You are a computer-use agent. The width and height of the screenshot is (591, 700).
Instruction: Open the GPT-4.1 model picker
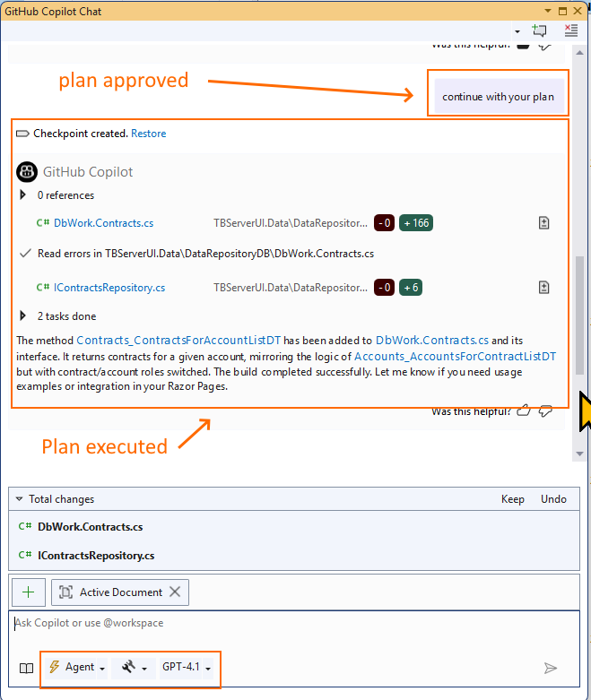(x=187, y=668)
